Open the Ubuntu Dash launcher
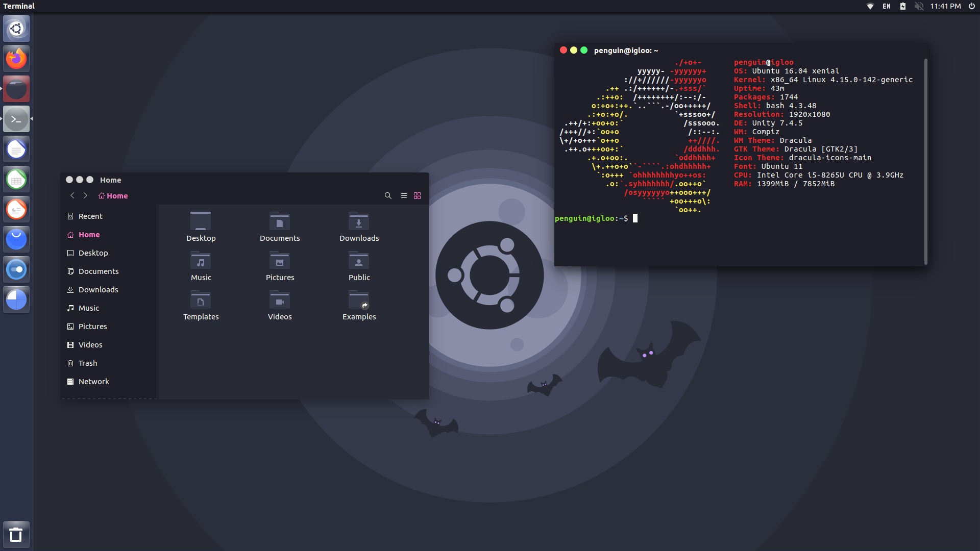The width and height of the screenshot is (980, 551). tap(16, 29)
